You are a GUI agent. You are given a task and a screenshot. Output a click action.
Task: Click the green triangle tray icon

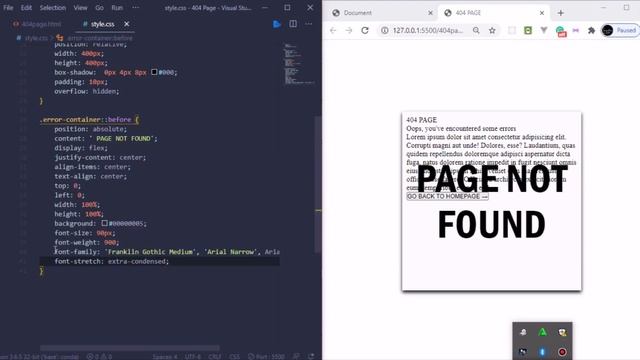point(542,332)
